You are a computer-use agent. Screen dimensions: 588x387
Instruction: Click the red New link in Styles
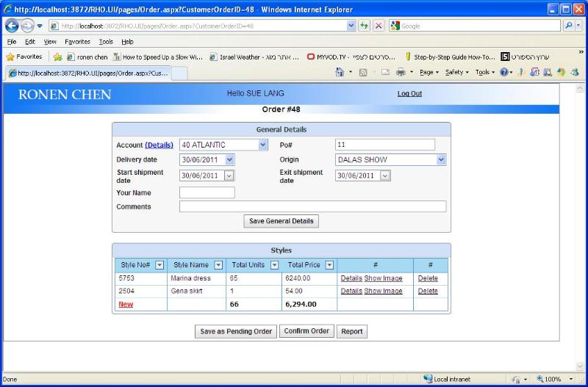(126, 304)
